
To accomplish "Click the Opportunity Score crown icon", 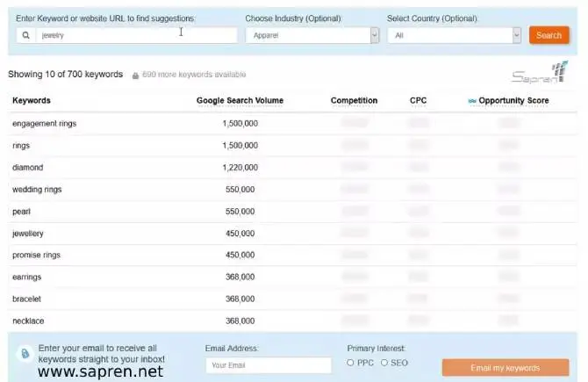I will (472, 101).
